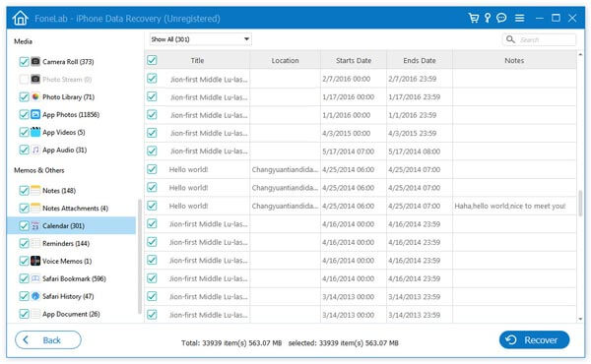Open the shopping cart purchase icon

pyautogui.click(x=474, y=18)
